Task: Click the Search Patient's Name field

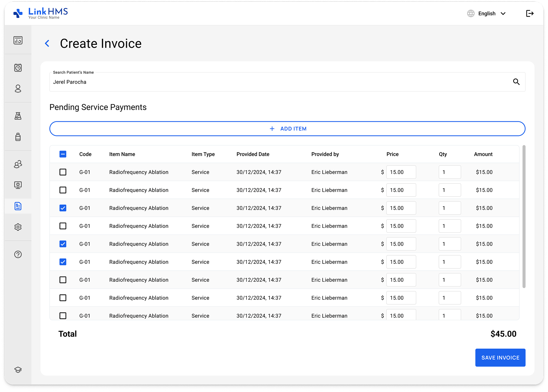Action: pos(287,82)
